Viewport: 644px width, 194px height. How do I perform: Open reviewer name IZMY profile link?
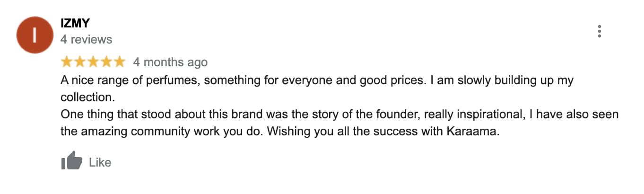(x=75, y=23)
